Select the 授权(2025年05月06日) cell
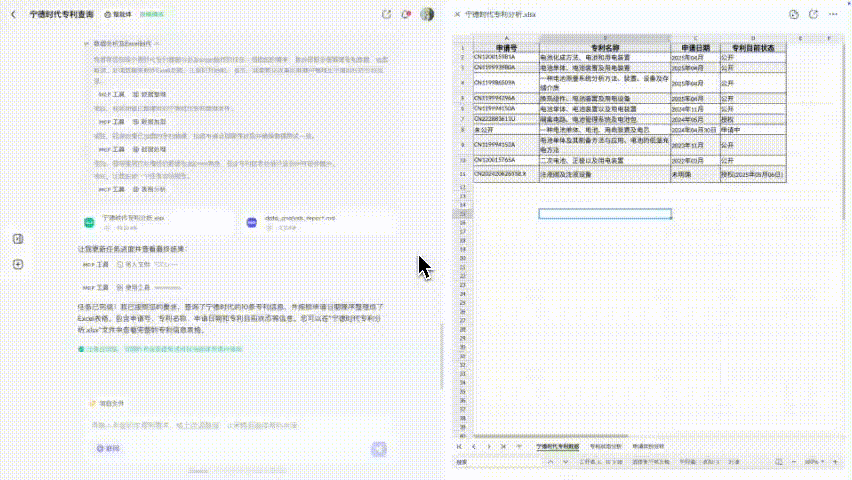Screen dimensions: 852x480 click(753, 174)
